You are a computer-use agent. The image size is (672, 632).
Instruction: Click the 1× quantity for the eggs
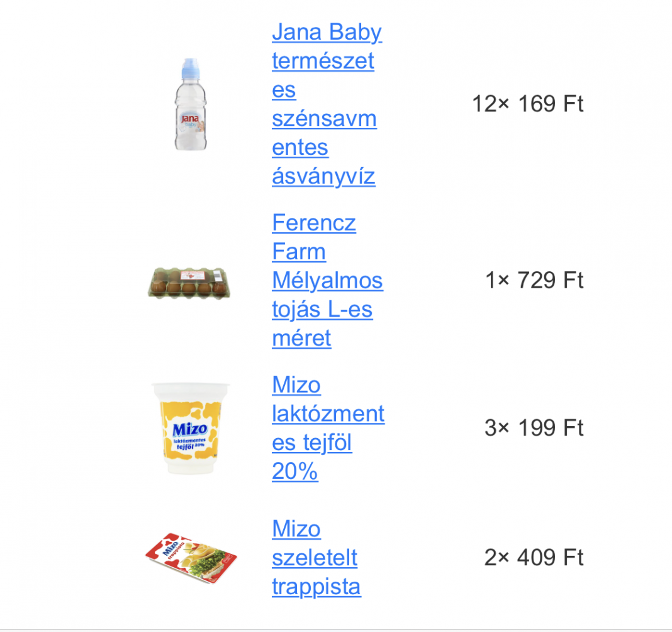[497, 280]
